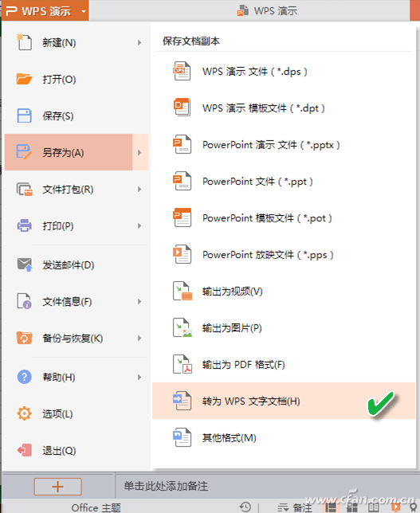This screenshot has height=513, width=420.
Task: Click the WPS 演示 .dps file icon
Action: click(x=182, y=71)
